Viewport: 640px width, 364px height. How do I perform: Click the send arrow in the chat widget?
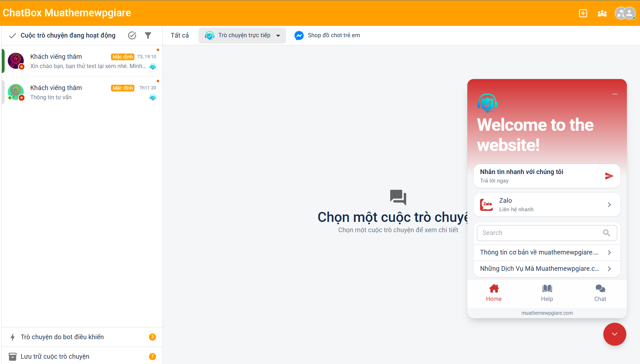[x=609, y=175]
